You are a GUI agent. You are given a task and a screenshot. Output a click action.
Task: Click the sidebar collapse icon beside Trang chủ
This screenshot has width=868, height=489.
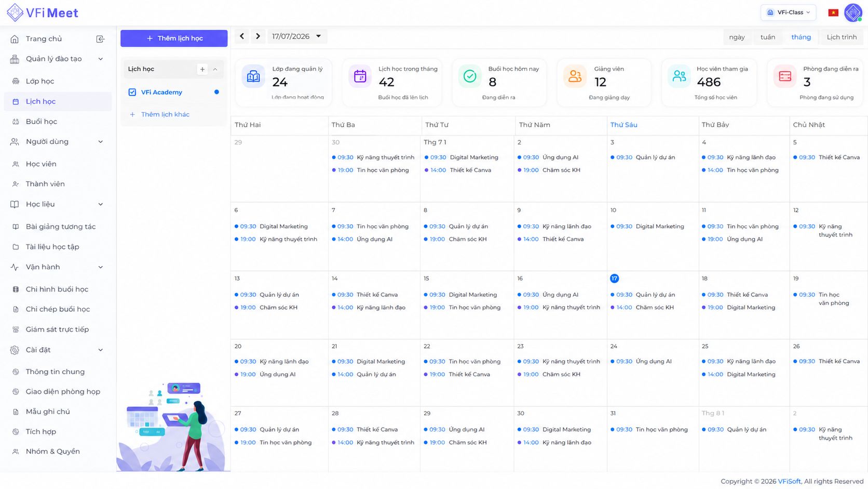pos(101,39)
